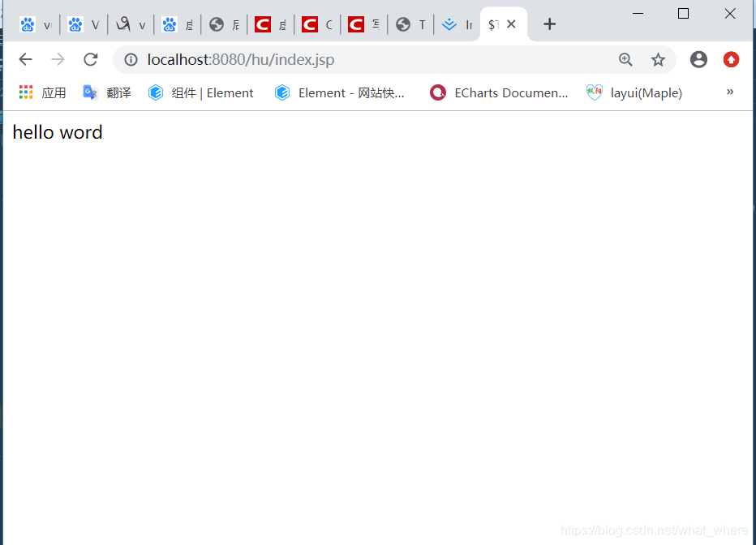
Task: Switch to the fourth tab with Baidu paw
Action: (x=177, y=24)
